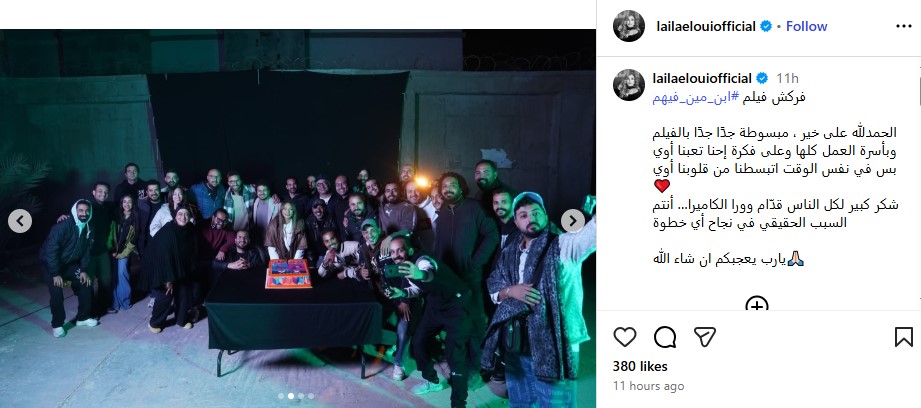Screen dimensions: 921x408
Task: Load more comments with plus circle icon
Action: 757,304
